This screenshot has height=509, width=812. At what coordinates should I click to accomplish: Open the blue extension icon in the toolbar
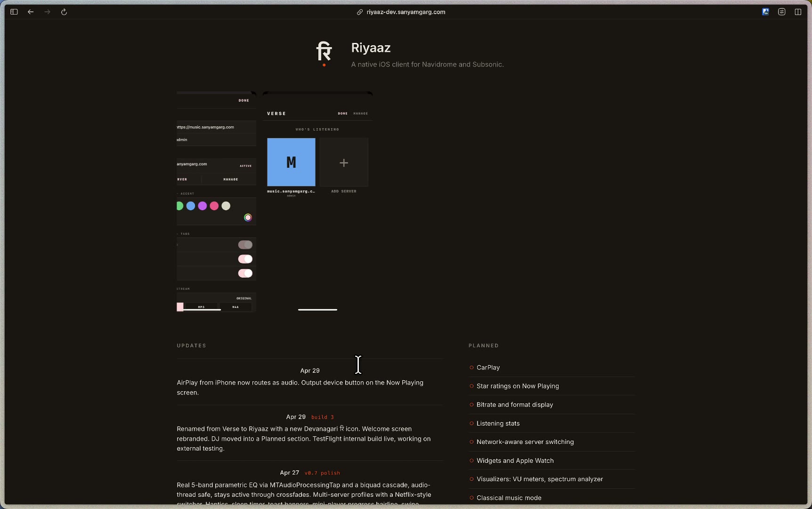tap(766, 12)
